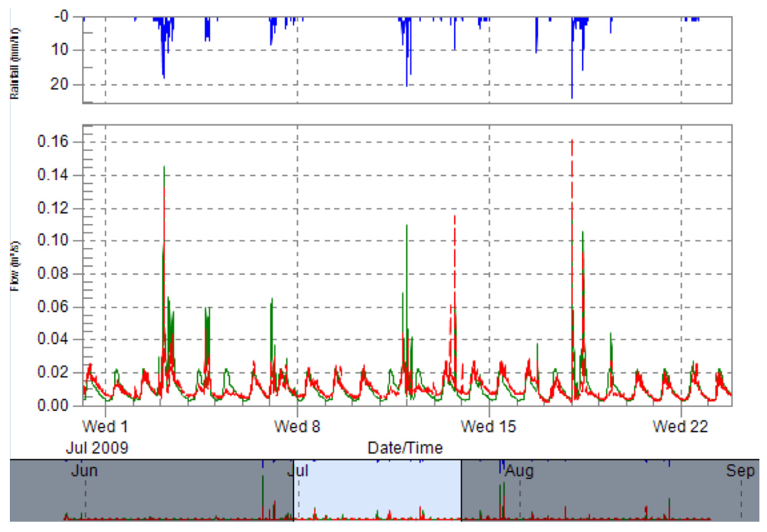
Task: Click the Date/Time axis title
Action: pos(405,448)
